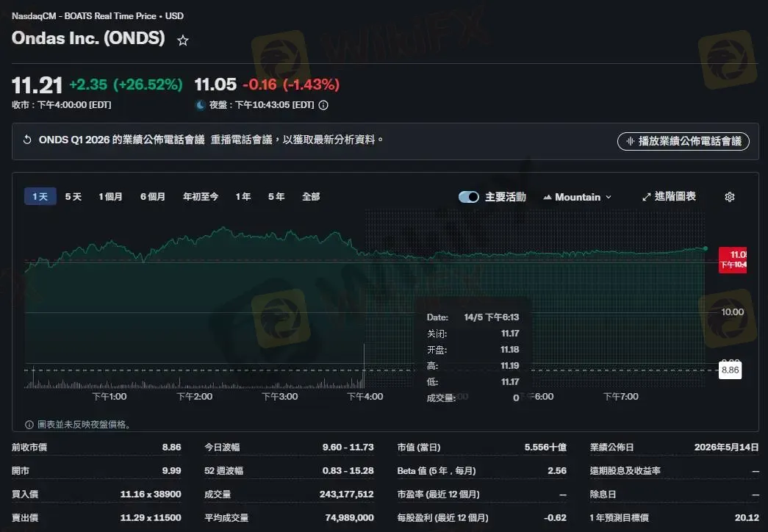
Task: Click the 52 週波幅 value 0.83 - 15.28
Action: pyautogui.click(x=348, y=471)
